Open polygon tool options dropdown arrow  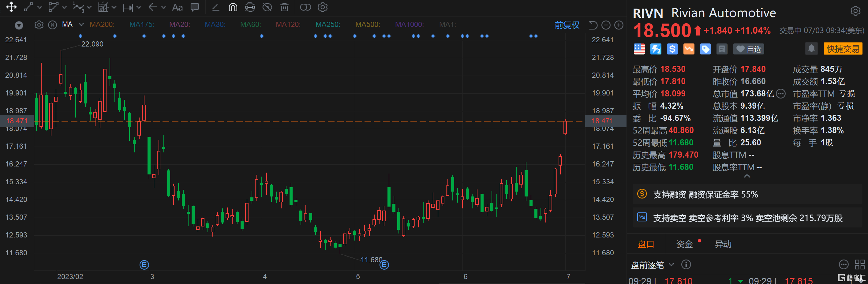[64, 7]
